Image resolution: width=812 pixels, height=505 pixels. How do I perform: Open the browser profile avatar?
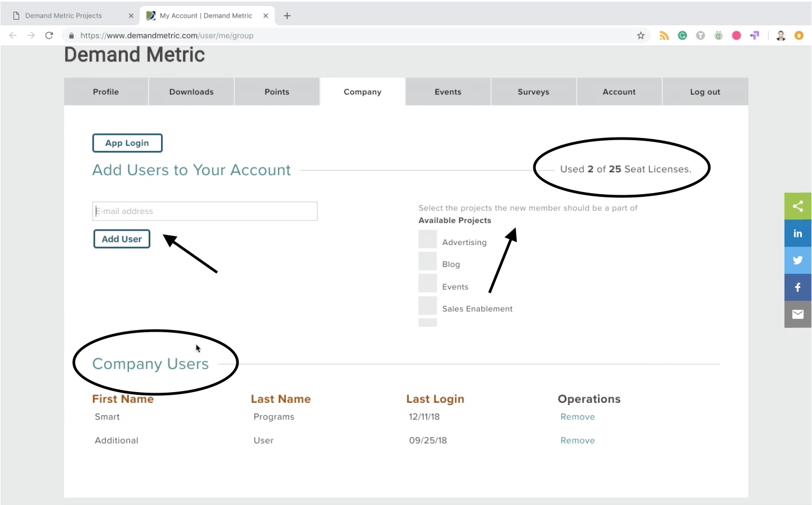coord(781,35)
